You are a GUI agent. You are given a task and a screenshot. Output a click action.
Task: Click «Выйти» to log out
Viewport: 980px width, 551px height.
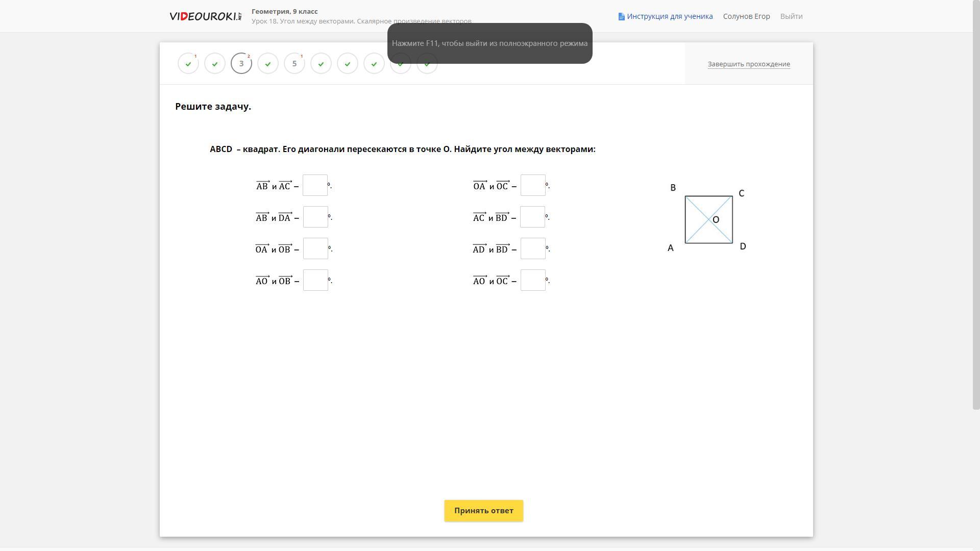click(791, 16)
